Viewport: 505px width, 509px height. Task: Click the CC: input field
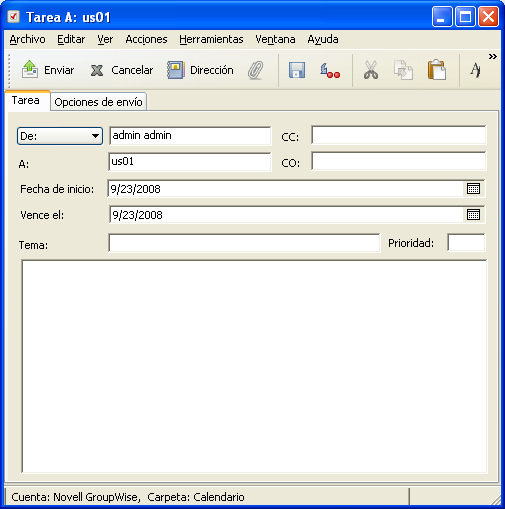tap(399, 135)
